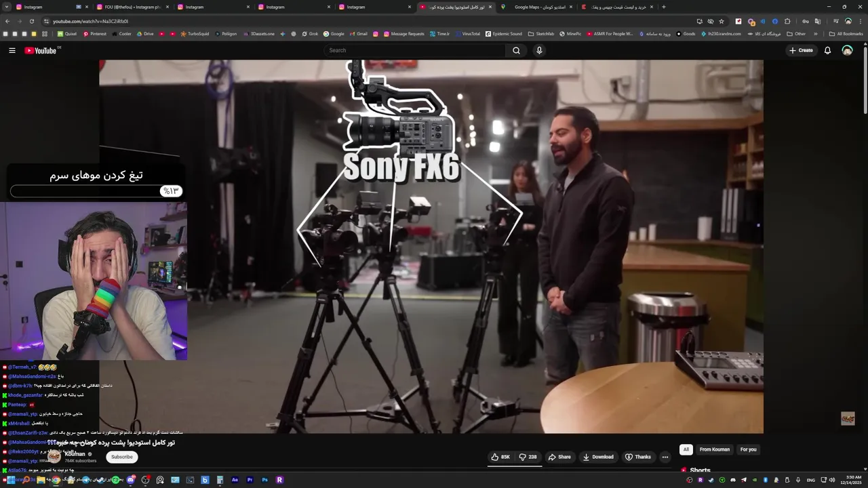Open the Sketchfab bookmark

(x=541, y=34)
